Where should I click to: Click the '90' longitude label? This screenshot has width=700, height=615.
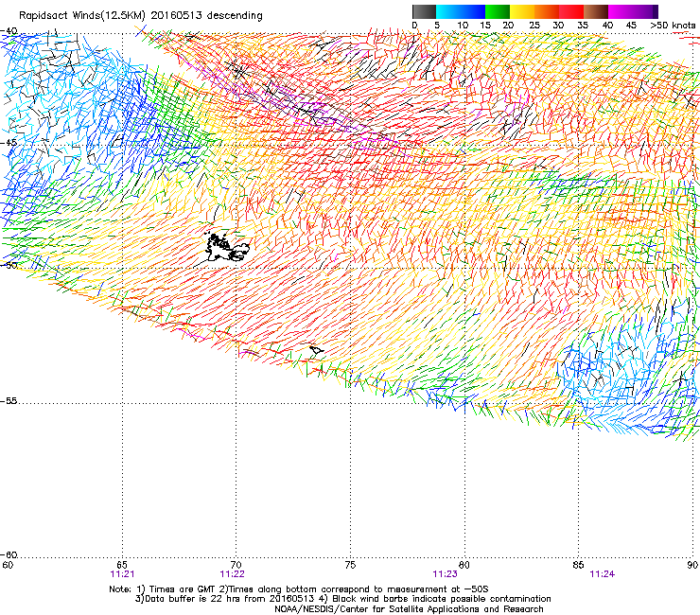(692, 565)
